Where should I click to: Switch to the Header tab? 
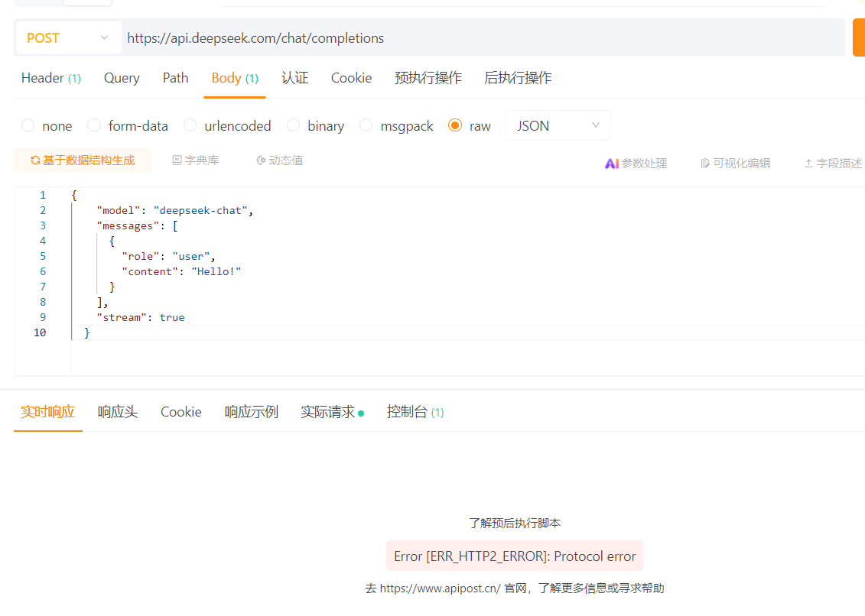(x=50, y=78)
